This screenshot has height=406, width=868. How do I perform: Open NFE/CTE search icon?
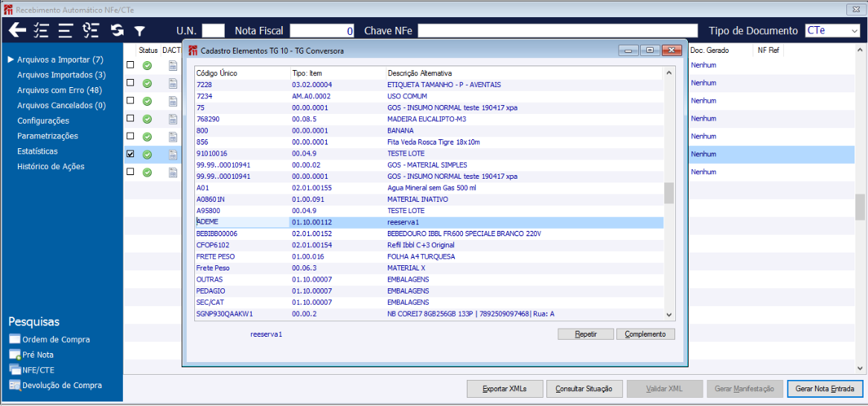click(15, 370)
